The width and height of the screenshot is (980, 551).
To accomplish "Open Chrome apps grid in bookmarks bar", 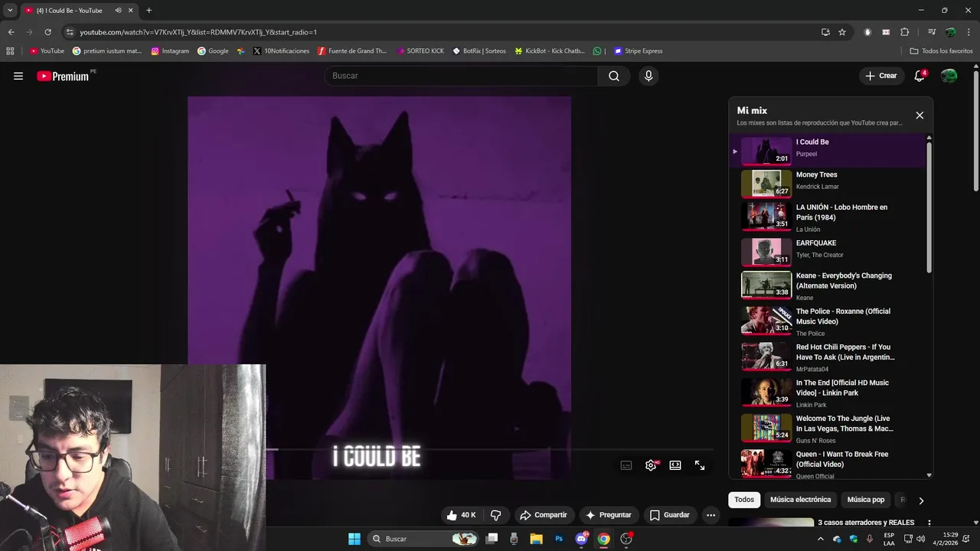I will pyautogui.click(x=10, y=51).
